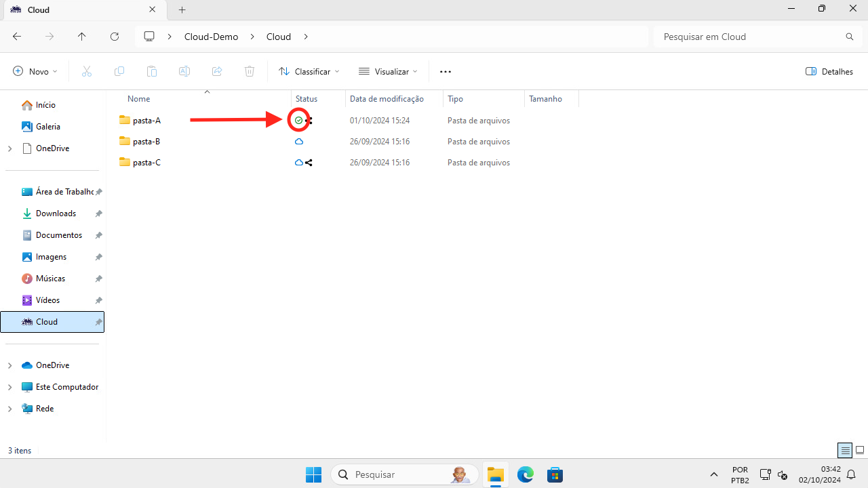Click the computer icon in address bar
Screen dimensions: 868x488
pyautogui.click(x=150, y=37)
